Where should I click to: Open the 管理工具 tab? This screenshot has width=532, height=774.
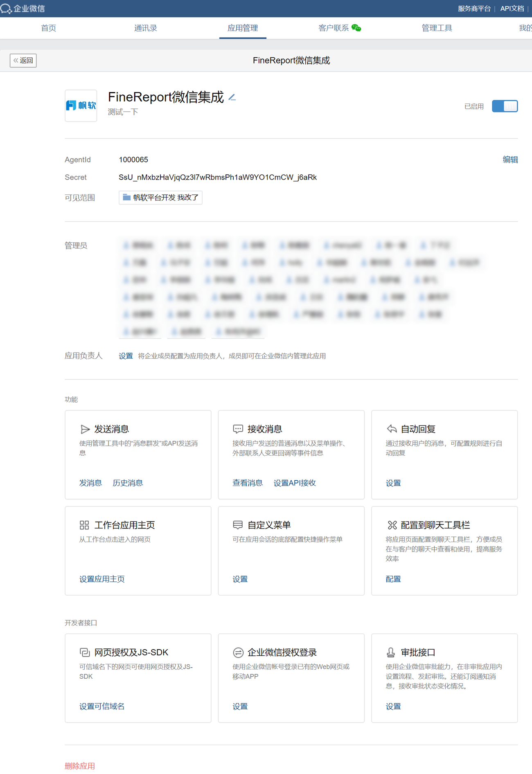click(x=437, y=28)
